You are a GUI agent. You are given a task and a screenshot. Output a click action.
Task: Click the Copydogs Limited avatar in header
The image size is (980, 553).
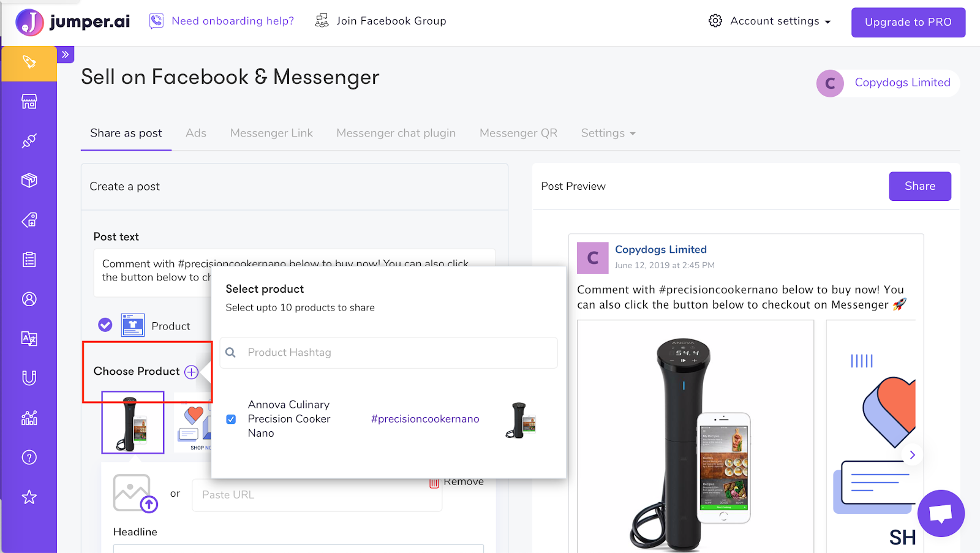830,83
